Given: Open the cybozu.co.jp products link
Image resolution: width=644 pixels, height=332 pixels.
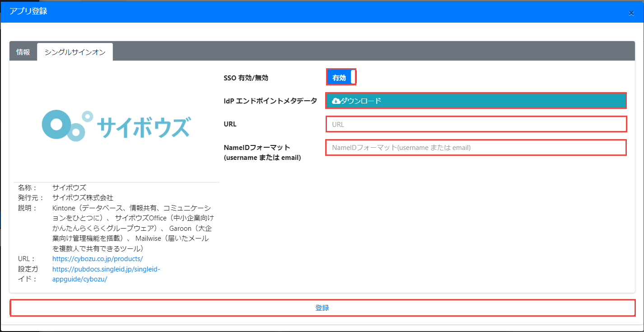Looking at the screenshot, I should pyautogui.click(x=98, y=259).
